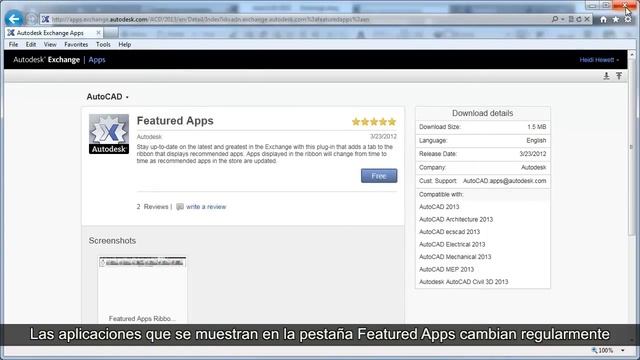Viewport: 640px width, 360px height.
Task: Click the page vertical scrollbar thumb
Action: (632, 147)
